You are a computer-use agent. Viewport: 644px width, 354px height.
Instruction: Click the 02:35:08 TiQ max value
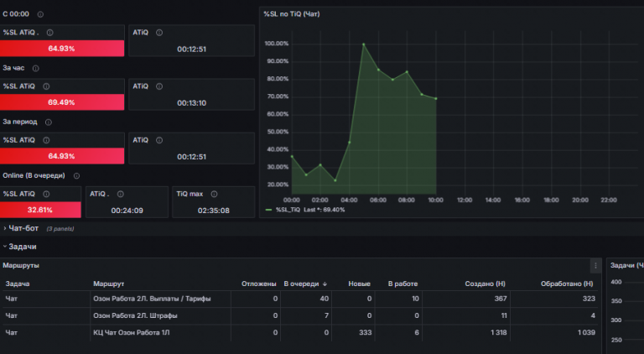pos(214,211)
